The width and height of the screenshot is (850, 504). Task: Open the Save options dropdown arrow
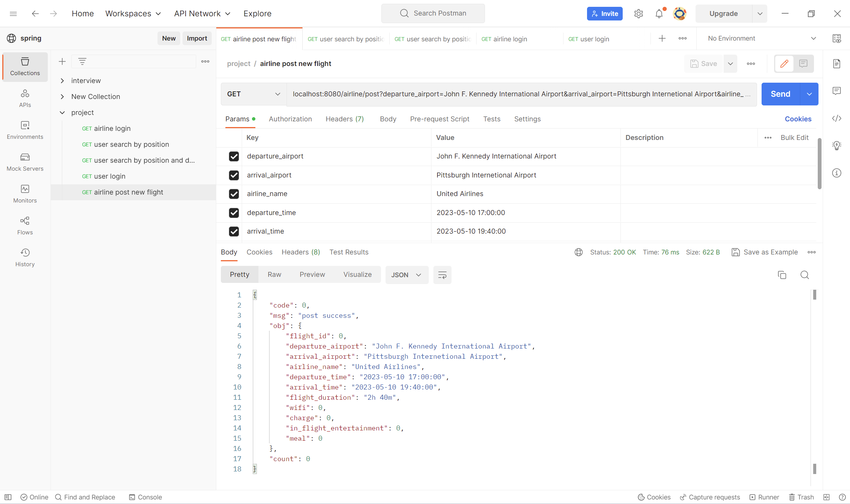click(730, 64)
